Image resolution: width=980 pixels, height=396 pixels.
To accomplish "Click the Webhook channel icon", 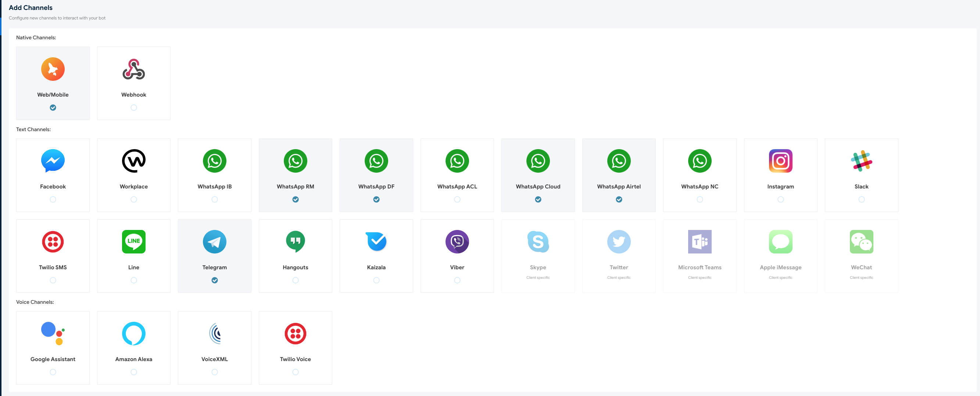I will 133,69.
